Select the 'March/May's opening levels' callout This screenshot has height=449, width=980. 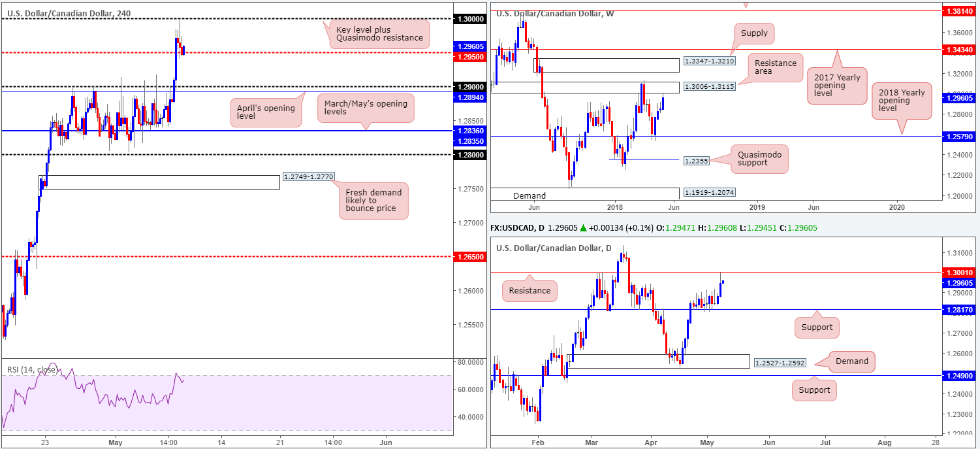366,108
